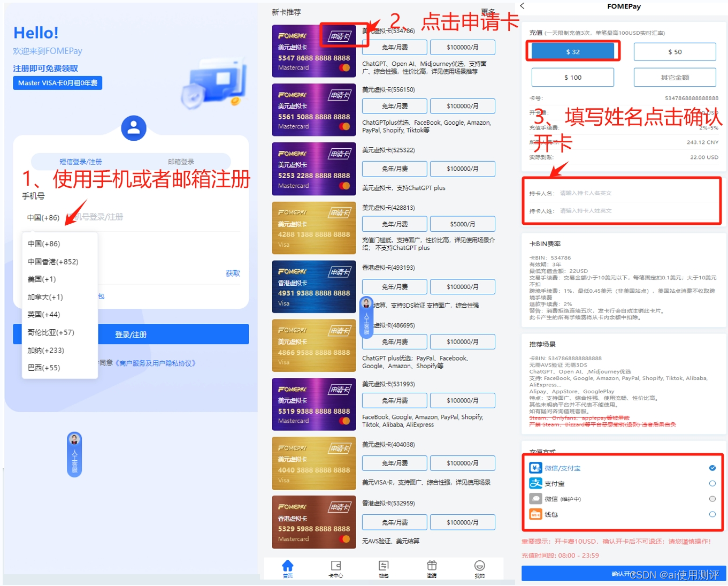The image size is (728, 586).
Task: Click the 22.00 USD actual arrival value
Action: point(704,157)
